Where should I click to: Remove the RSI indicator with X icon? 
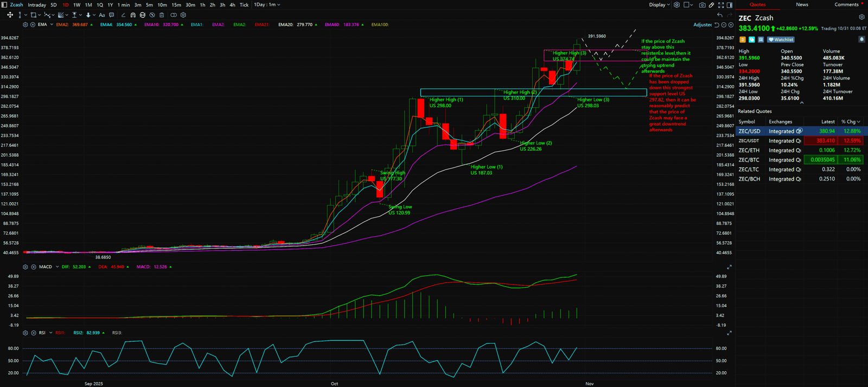tap(33, 333)
